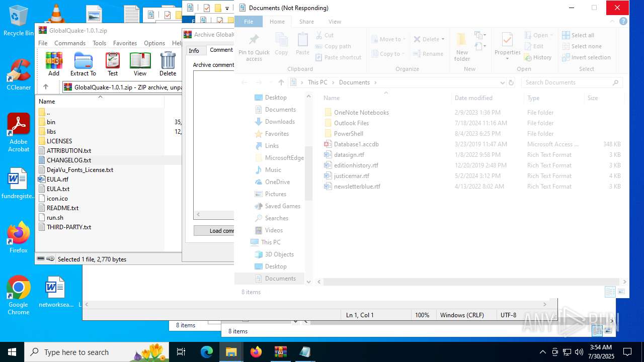This screenshot has height=362, width=644.
Task: Refresh the Documents address bar
Action: 511,82
